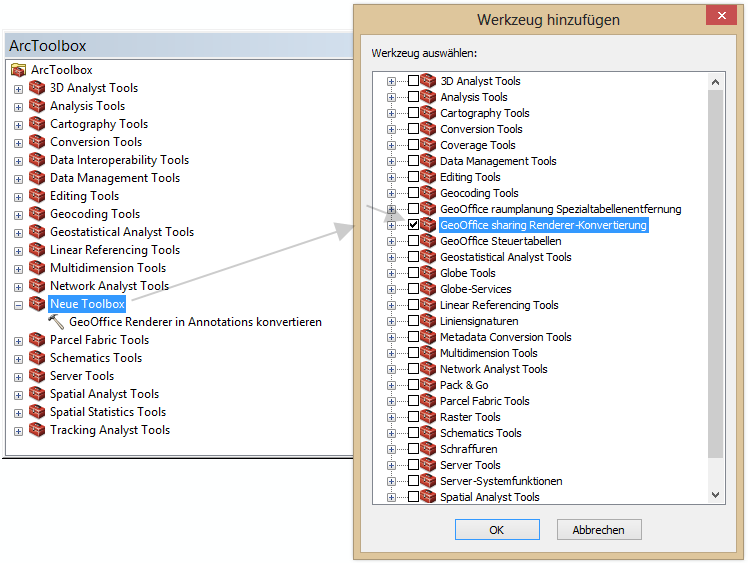Image resolution: width=748 pixels, height=563 pixels.
Task: Collapse the Neue Toolbox node
Action: [x=19, y=305]
